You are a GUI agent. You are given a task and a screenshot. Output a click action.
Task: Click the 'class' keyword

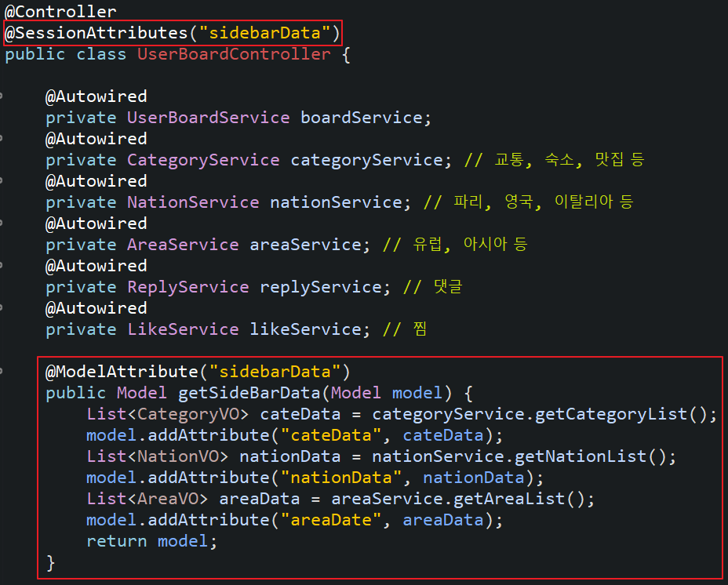tap(101, 54)
